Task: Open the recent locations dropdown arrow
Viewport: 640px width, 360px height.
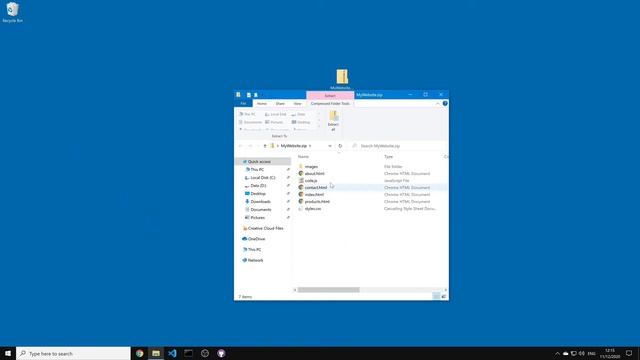Action: click(258, 146)
